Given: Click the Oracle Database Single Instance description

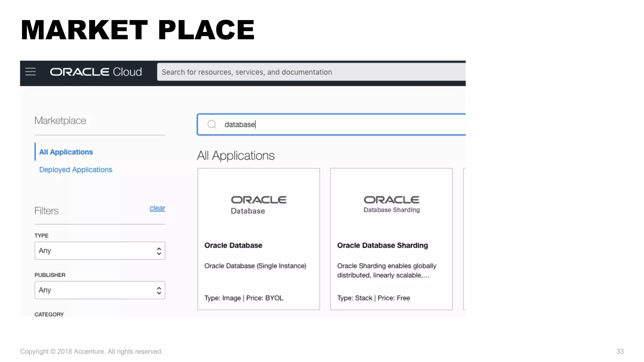Looking at the screenshot, I should tap(255, 266).
